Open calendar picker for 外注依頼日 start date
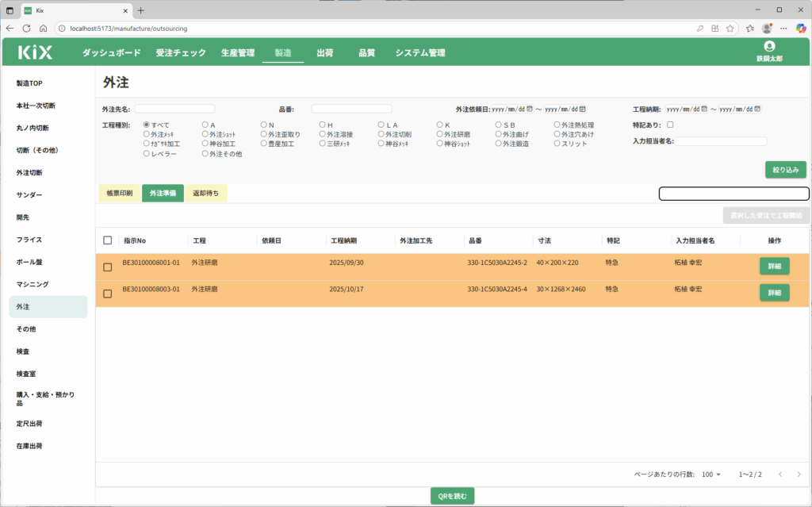Screen dimensions: 812x507 pyautogui.click(x=530, y=109)
